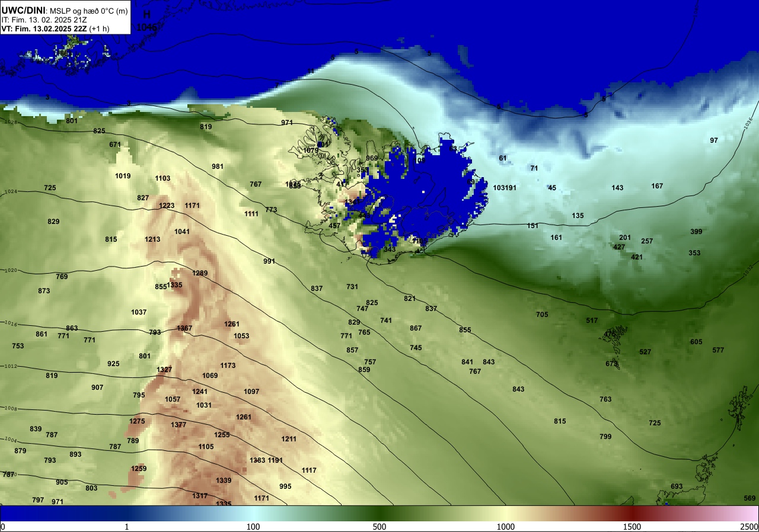The width and height of the screenshot is (759, 532).
Task: Click the isobar label 1024
Action: [11, 192]
